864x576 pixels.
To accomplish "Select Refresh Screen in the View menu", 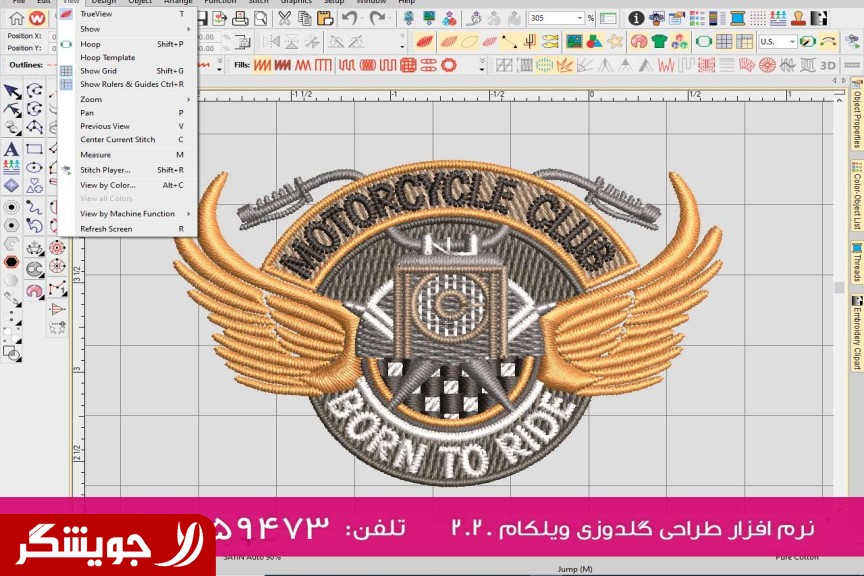I will [x=106, y=229].
